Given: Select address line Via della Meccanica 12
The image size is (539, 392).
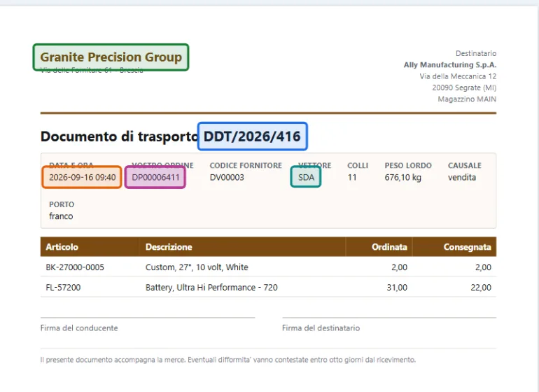Looking at the screenshot, I should coord(458,76).
